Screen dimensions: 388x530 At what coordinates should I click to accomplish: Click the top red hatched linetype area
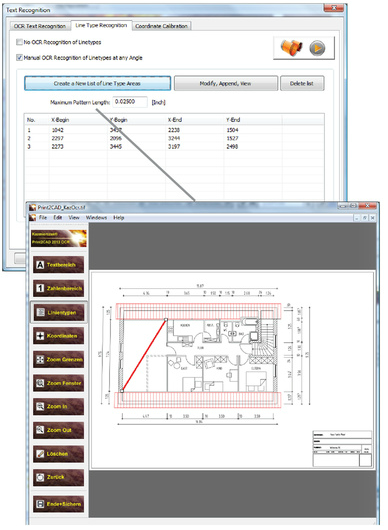point(198,311)
